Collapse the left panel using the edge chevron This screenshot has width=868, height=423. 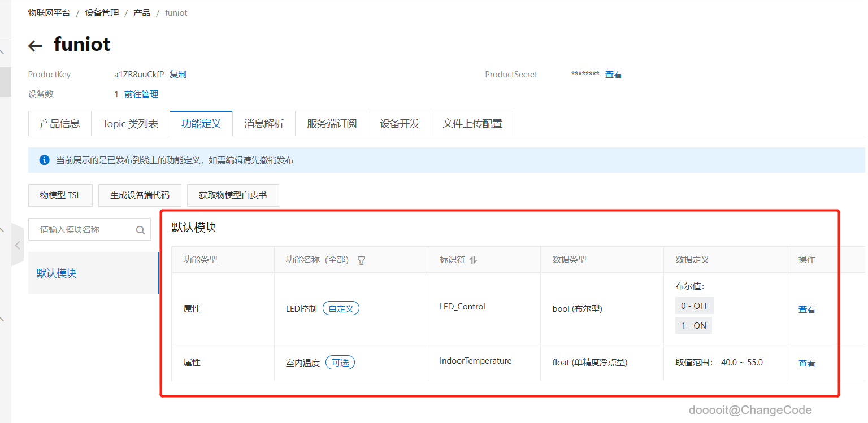18,246
